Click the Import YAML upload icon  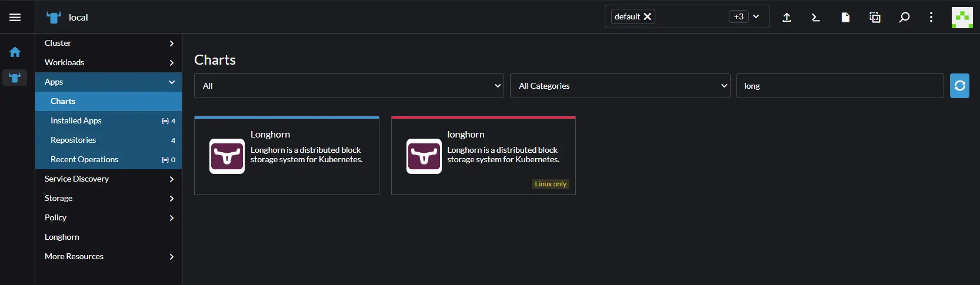click(786, 17)
